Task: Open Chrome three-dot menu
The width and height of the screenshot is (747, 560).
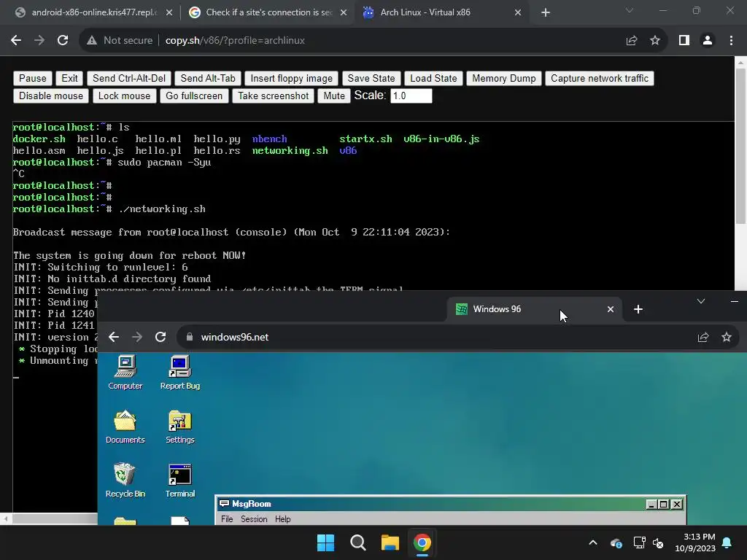Action: click(731, 41)
